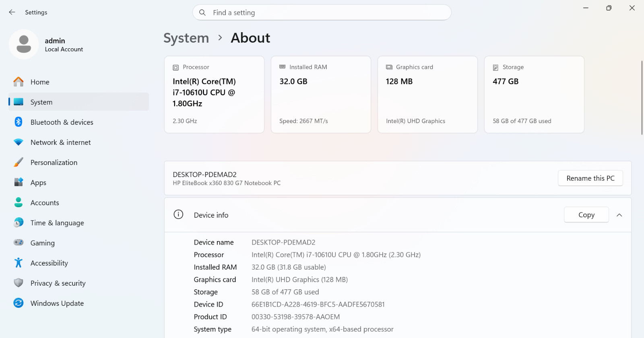Click System in the breadcrumb
644x338 pixels.
click(x=186, y=38)
